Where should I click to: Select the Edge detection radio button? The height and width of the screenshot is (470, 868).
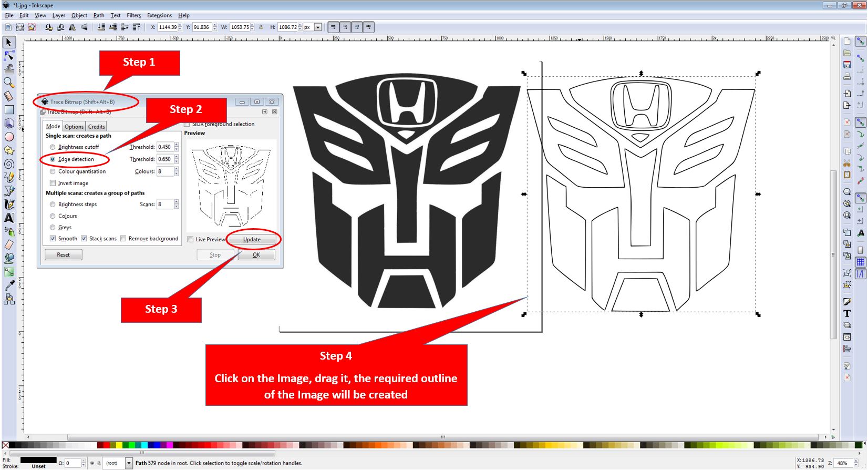53,159
